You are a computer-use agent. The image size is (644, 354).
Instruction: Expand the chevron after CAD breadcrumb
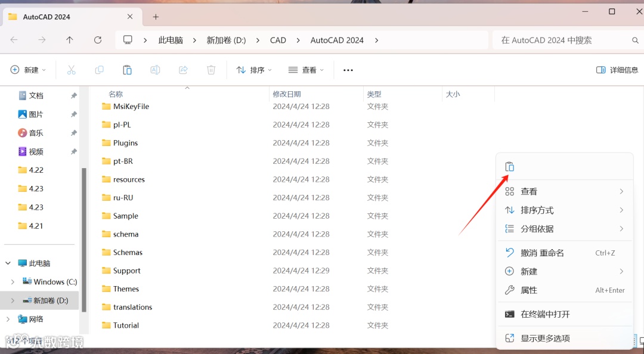[298, 41]
